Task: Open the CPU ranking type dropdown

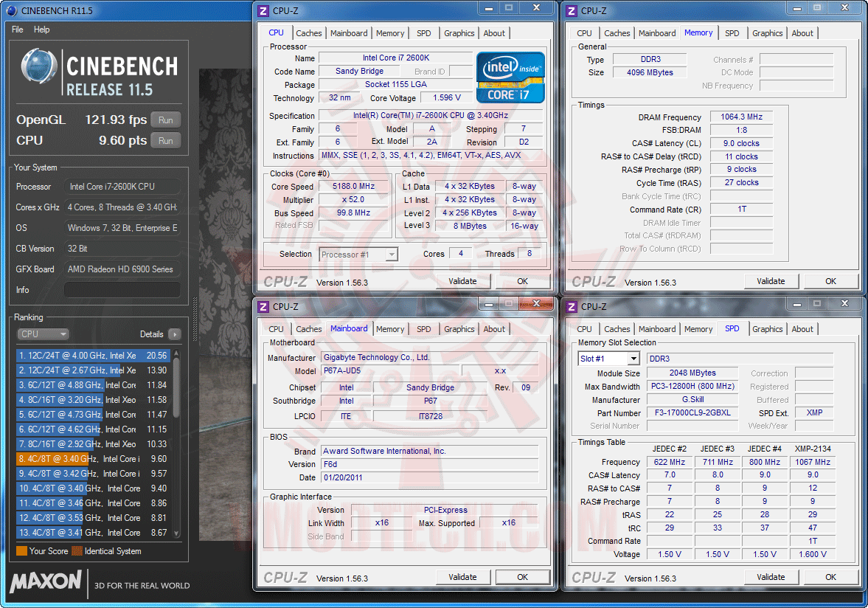Action: 43,334
